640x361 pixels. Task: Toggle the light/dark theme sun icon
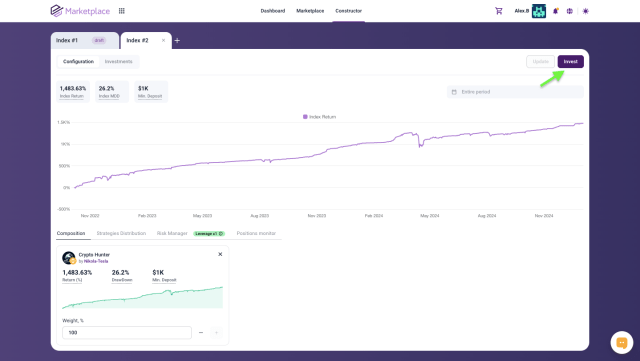[586, 11]
